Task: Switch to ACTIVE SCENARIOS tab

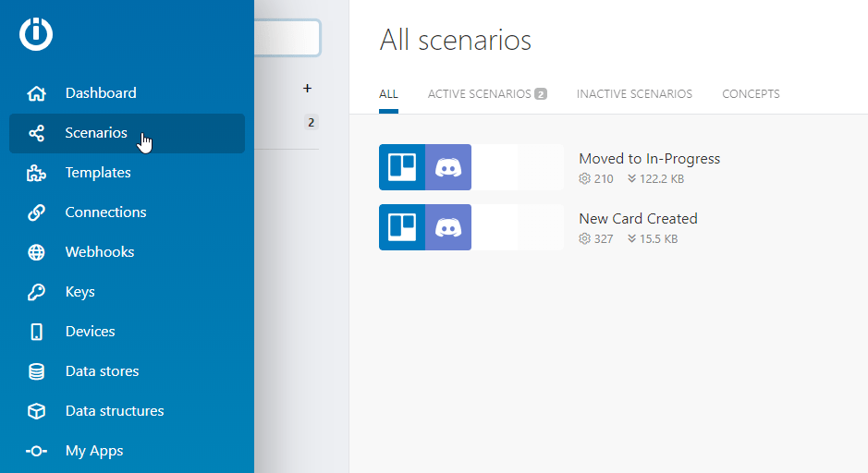Action: [x=487, y=94]
